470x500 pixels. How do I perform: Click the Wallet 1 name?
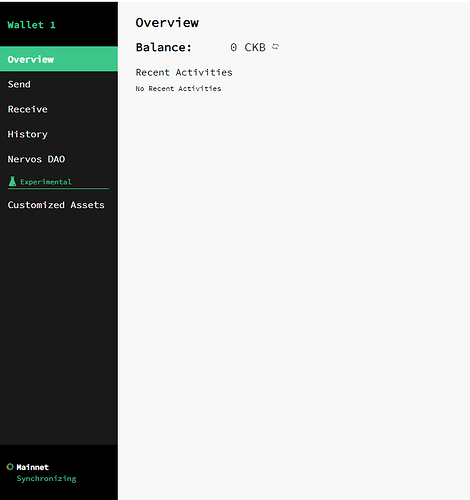pyautogui.click(x=32, y=25)
